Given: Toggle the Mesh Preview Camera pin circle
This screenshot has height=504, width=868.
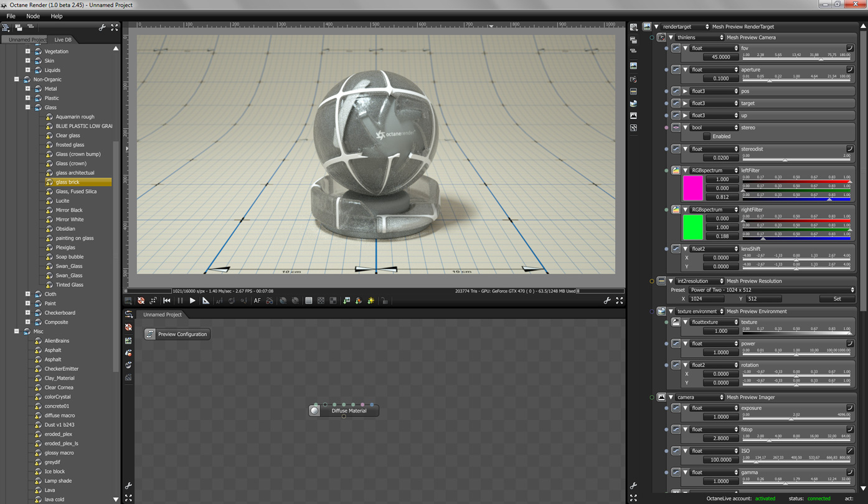Looking at the screenshot, I should [x=652, y=37].
